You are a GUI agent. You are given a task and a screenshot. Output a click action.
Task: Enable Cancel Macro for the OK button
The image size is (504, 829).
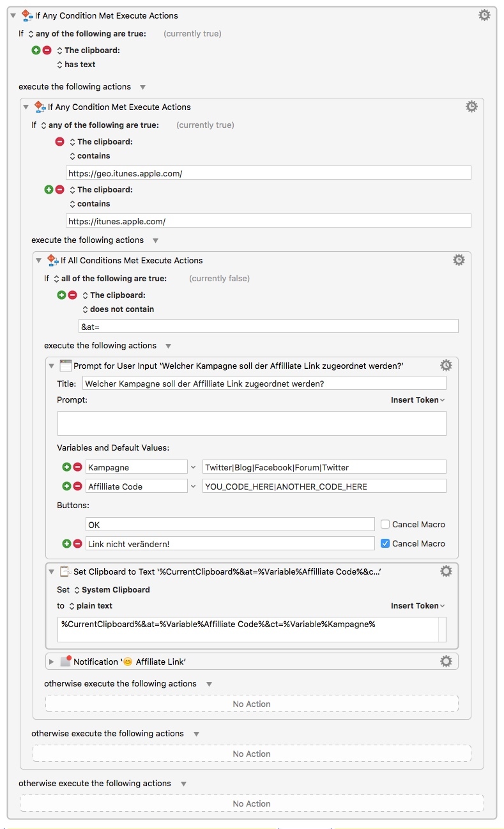[x=385, y=524]
